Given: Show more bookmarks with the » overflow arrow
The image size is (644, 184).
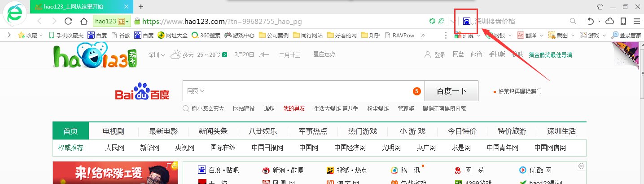Looking at the screenshot, I should [423, 35].
